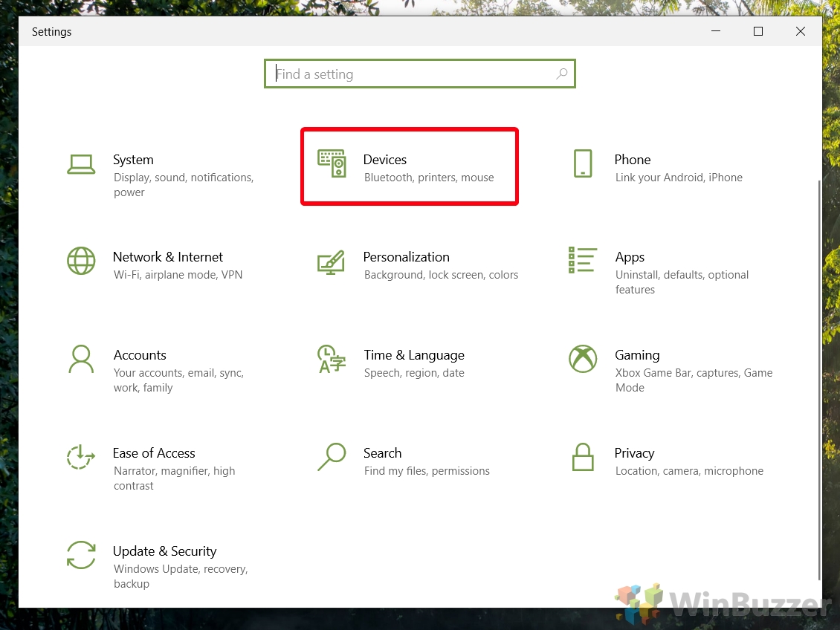
Task: Open Privacy settings via padlock icon
Action: (583, 458)
